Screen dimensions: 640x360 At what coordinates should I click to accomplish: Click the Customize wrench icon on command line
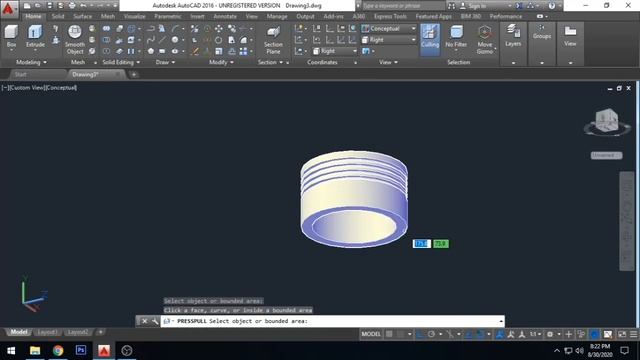click(155, 321)
